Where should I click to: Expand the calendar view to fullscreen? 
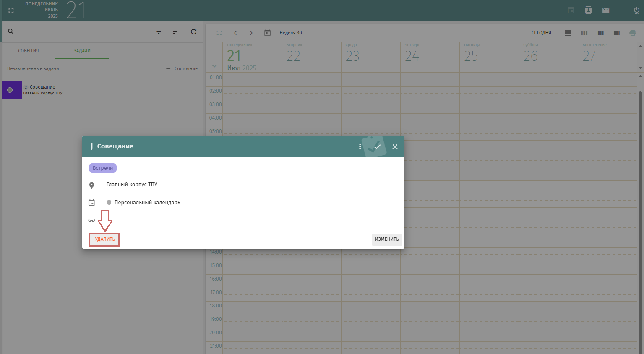point(219,33)
